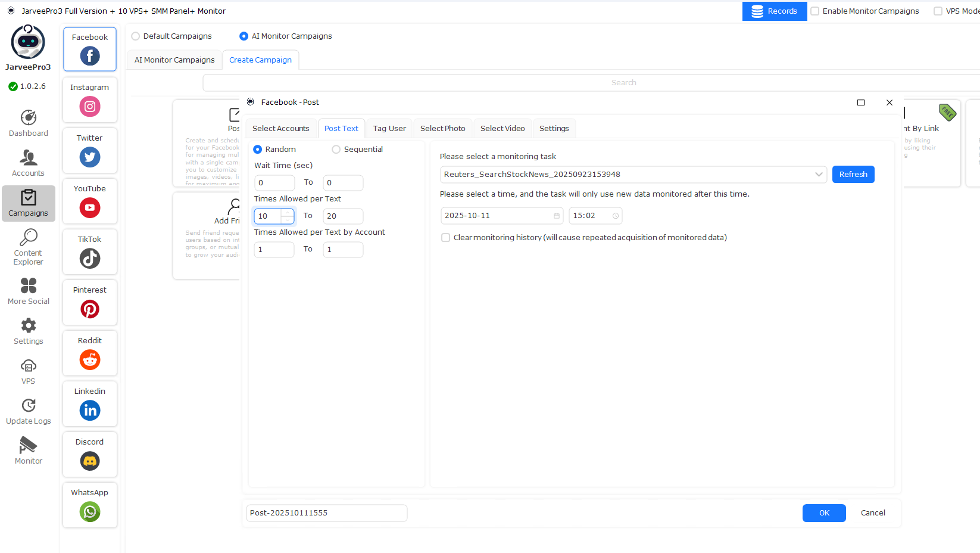980x553 pixels.
Task: Click the campaign name field Post-202510111555
Action: pos(326,513)
